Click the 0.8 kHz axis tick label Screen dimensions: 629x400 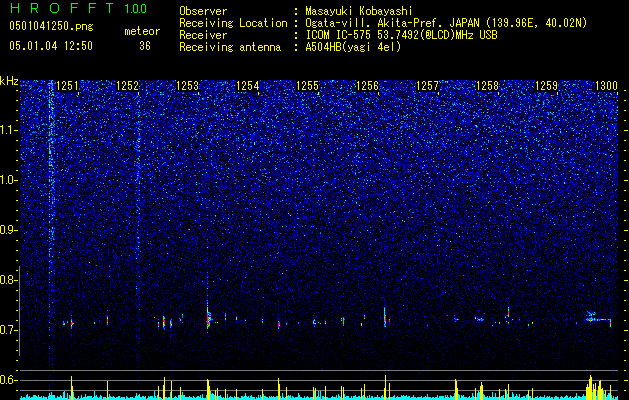pos(9,280)
